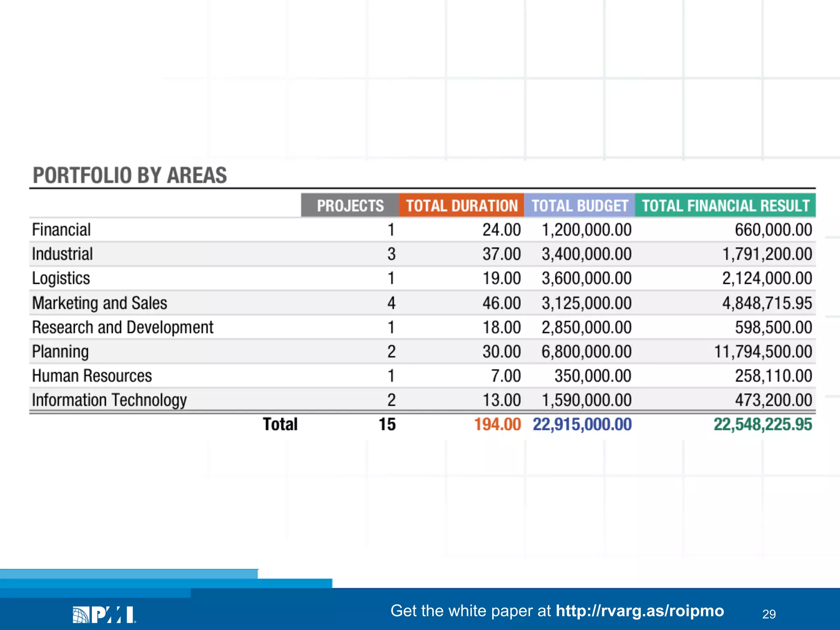The image size is (840, 630).
Task: Select the Industrial area row label
Action: pos(62,254)
